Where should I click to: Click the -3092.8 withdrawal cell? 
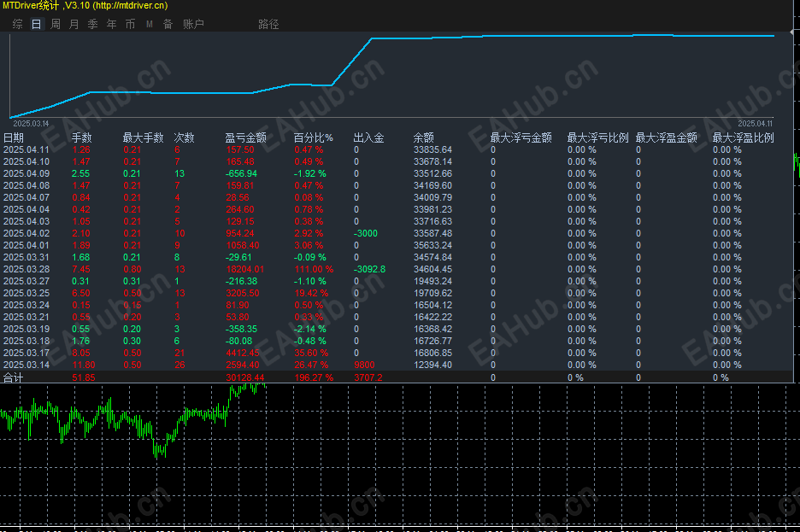click(369, 269)
